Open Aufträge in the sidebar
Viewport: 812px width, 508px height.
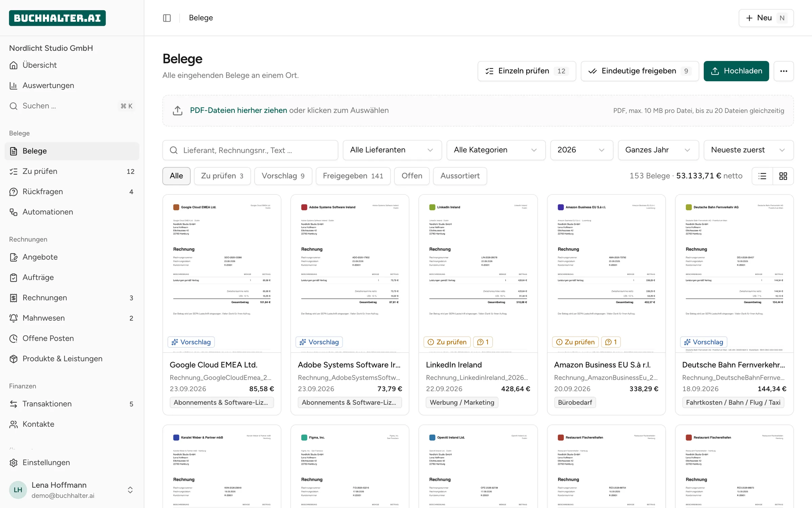72,277
